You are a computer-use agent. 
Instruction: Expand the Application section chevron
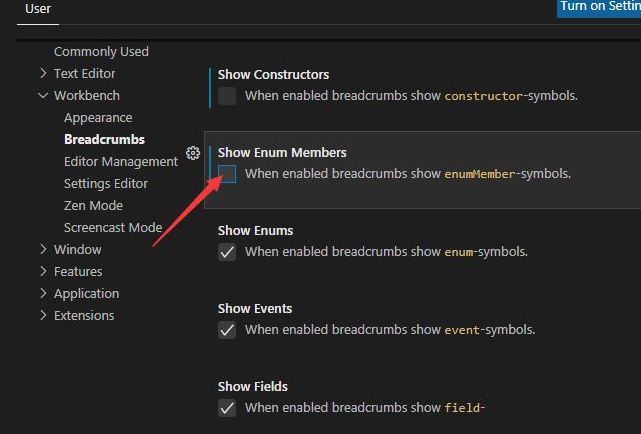tap(43, 294)
